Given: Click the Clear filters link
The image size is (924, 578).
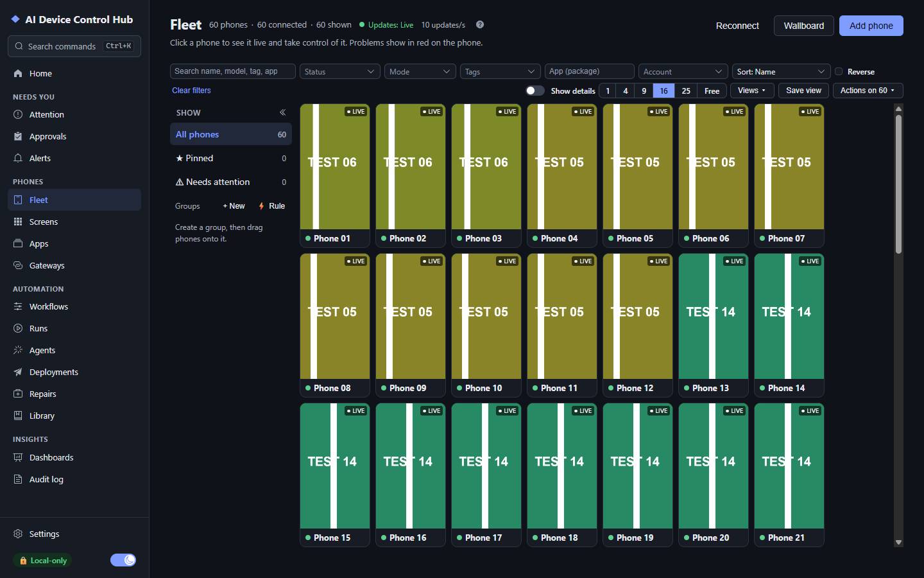Looking at the screenshot, I should 191,91.
